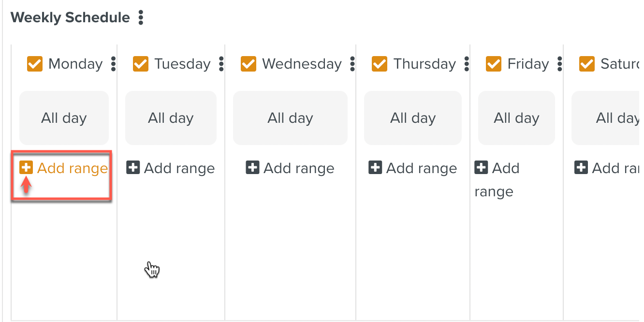Open Friday's kebab menu
Screen dimensions: 644x322
point(560,64)
